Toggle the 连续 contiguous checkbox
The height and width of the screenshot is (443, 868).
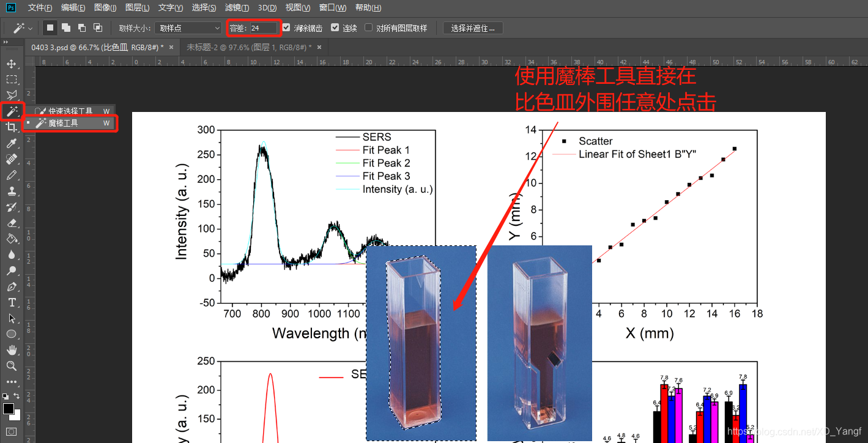click(x=335, y=28)
